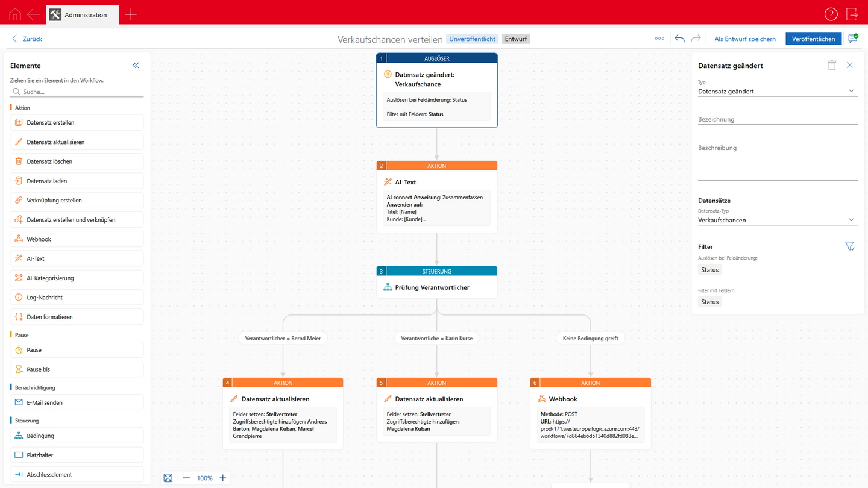Viewport: 868px width, 488px height.
Task: Delete trigger using trash icon
Action: tap(832, 66)
